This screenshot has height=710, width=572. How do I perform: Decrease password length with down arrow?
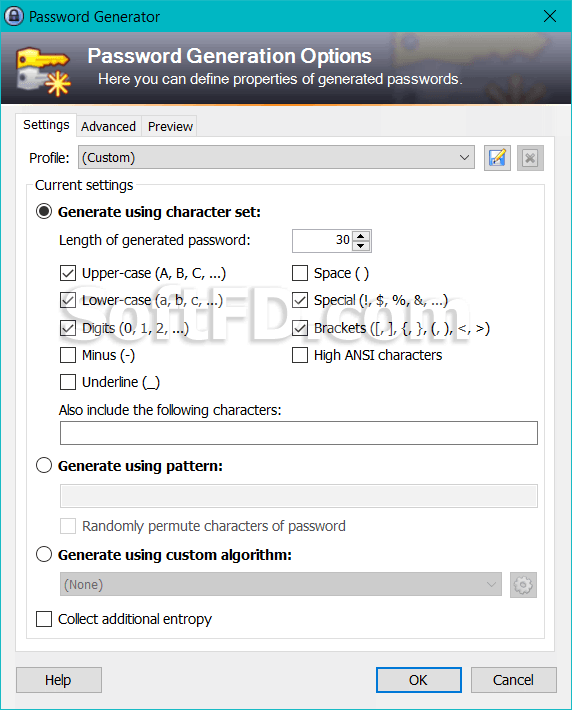click(361, 246)
